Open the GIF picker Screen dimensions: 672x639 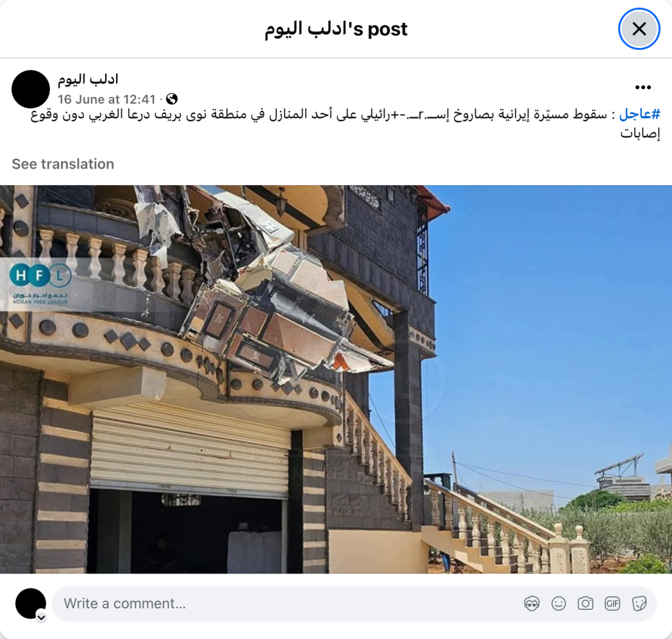612,604
